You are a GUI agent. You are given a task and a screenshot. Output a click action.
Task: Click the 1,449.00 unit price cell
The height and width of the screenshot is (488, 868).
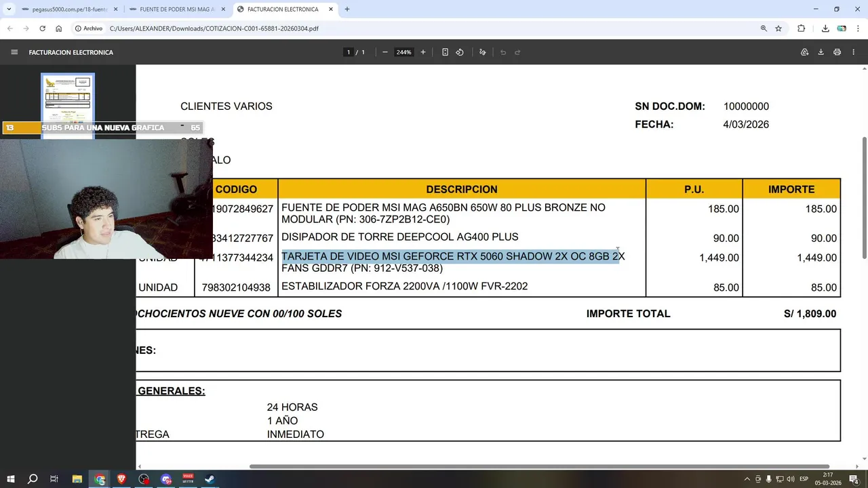click(x=719, y=258)
